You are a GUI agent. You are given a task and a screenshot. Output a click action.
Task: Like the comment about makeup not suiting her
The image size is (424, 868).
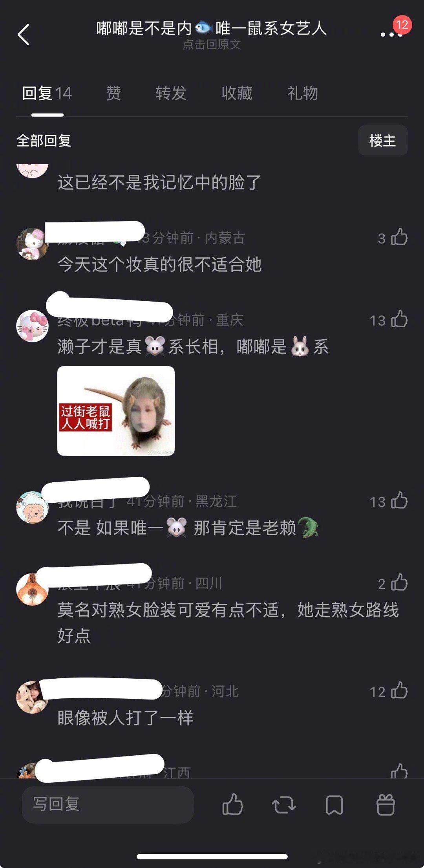[400, 237]
